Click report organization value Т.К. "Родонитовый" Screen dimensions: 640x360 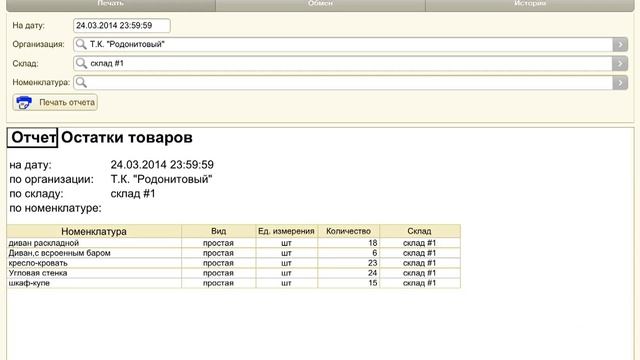(162, 179)
